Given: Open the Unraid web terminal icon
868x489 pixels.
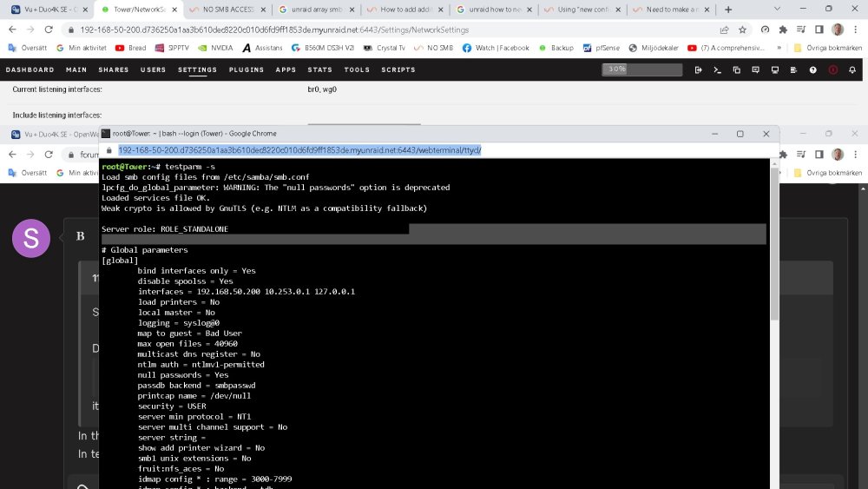Looking at the screenshot, I should click(x=718, y=69).
